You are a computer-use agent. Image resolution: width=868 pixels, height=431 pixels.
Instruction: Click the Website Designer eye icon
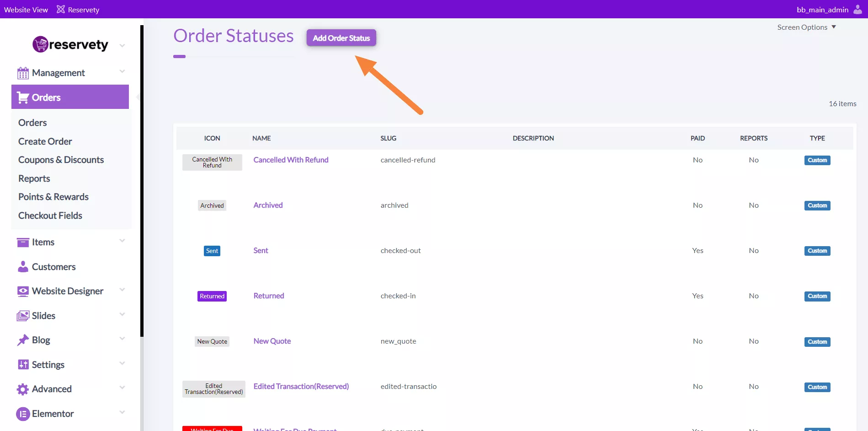pyautogui.click(x=22, y=291)
